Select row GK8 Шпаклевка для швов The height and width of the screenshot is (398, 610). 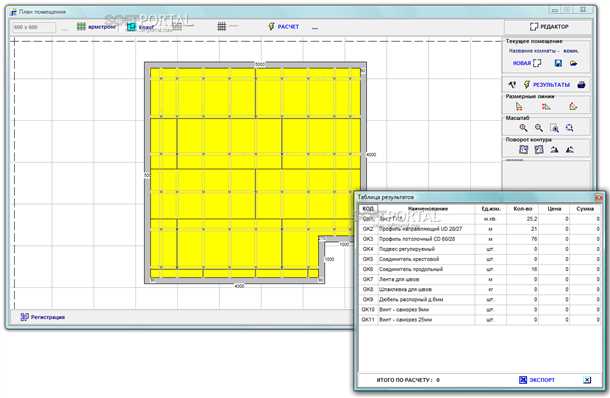(x=480, y=290)
